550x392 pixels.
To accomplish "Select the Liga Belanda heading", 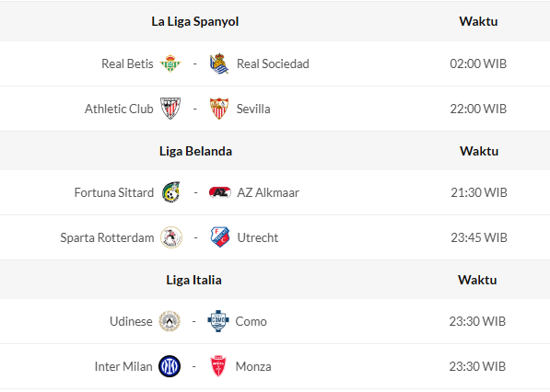I will tap(195, 151).
